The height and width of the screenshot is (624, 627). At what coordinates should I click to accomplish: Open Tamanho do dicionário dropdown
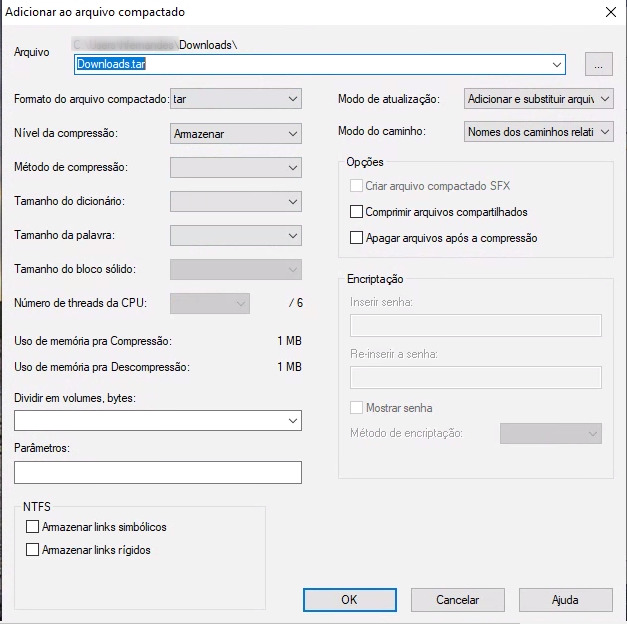236,202
